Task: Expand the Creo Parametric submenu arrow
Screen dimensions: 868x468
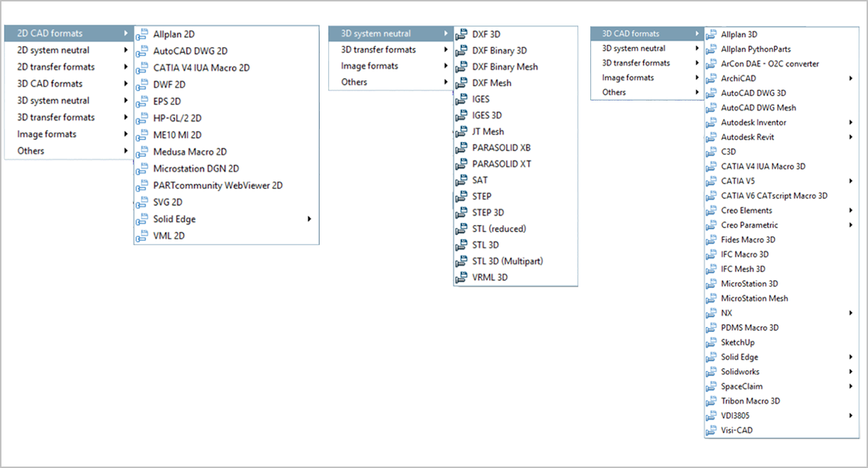Action: point(851,225)
